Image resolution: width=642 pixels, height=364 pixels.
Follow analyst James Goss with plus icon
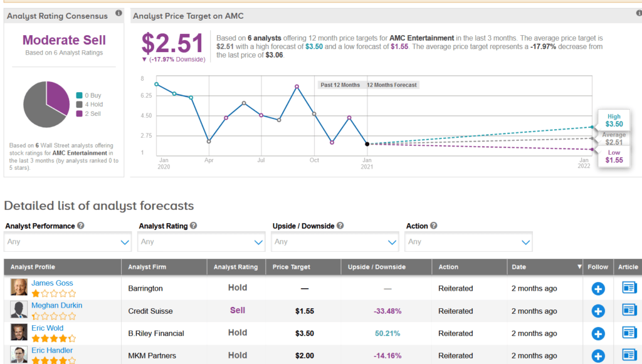(597, 289)
